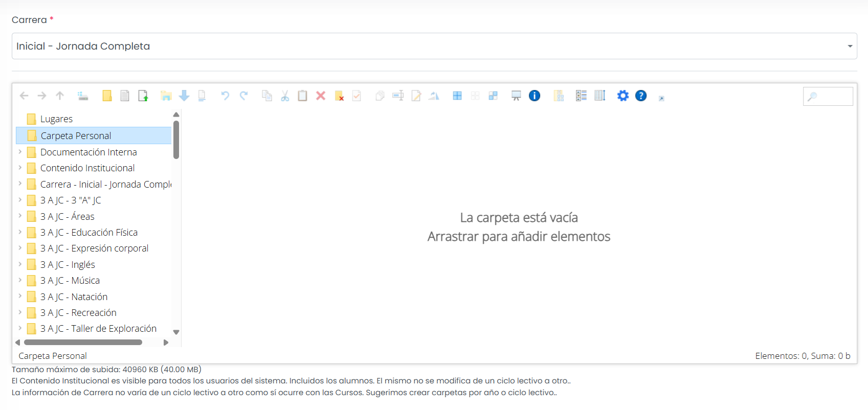
Task: Go up to the parent folder
Action: point(60,96)
